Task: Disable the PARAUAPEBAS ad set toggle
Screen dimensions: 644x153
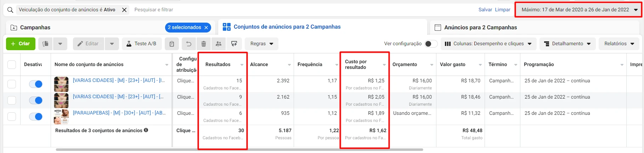Action: (36, 117)
